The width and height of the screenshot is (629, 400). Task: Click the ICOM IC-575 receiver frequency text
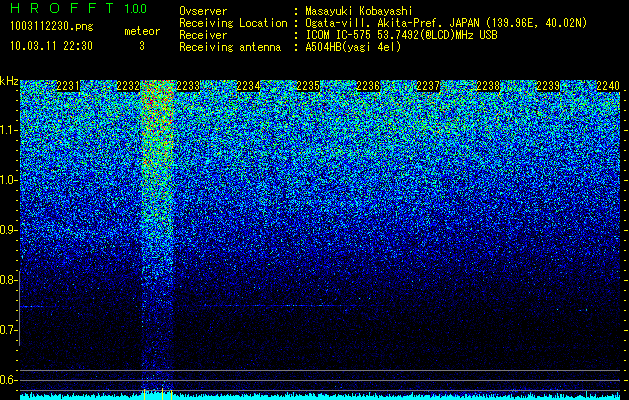click(401, 35)
